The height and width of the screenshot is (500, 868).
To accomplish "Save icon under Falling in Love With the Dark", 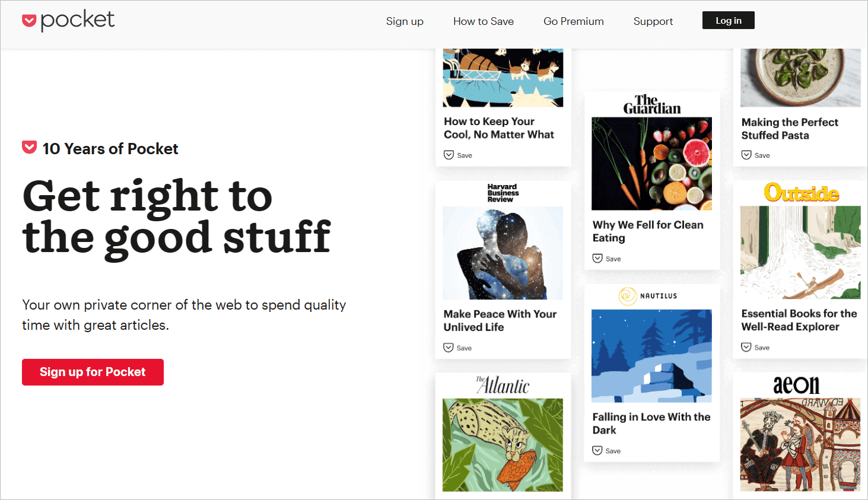I will pos(597,451).
